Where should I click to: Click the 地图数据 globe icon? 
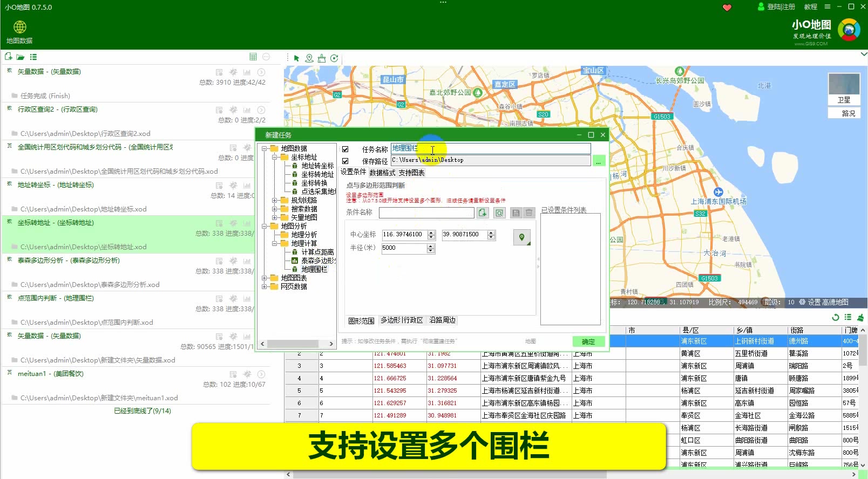tap(20, 27)
